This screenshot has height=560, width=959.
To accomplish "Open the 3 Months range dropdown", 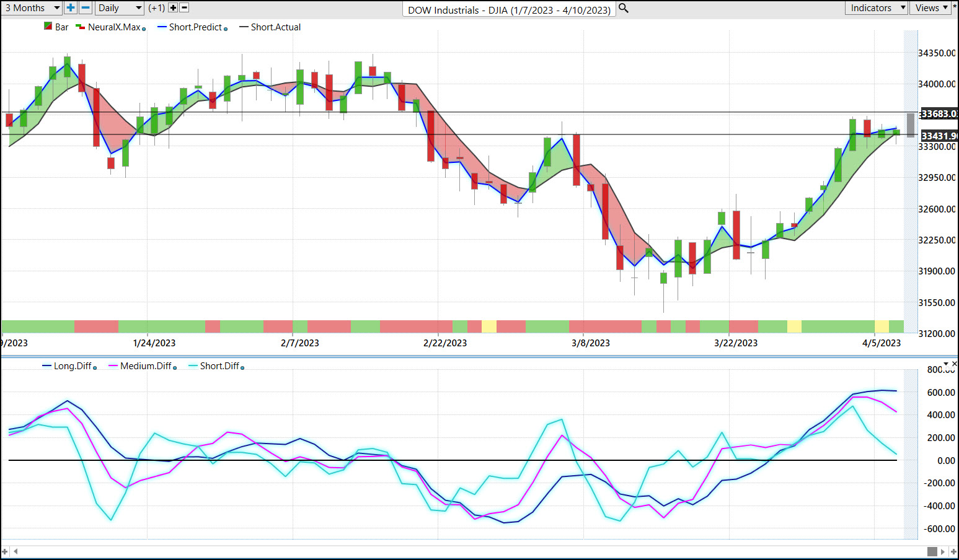I will (31, 8).
